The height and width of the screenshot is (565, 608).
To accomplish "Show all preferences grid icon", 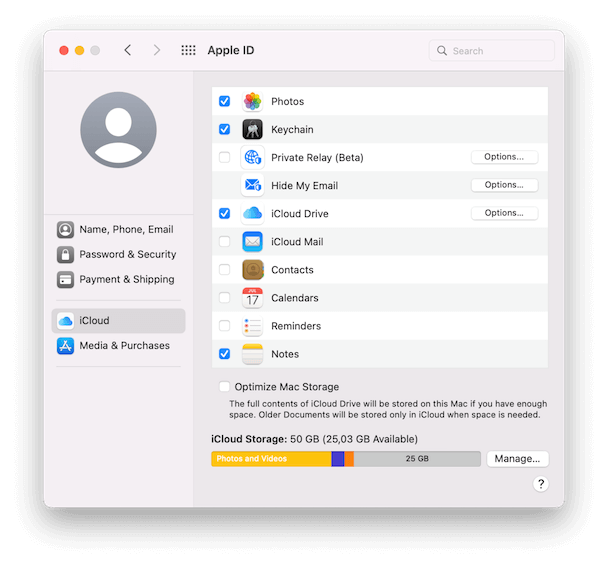I will [188, 50].
